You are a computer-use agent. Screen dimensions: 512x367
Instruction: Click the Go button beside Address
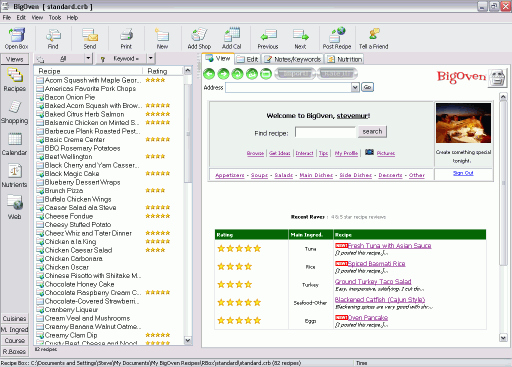[x=367, y=87]
